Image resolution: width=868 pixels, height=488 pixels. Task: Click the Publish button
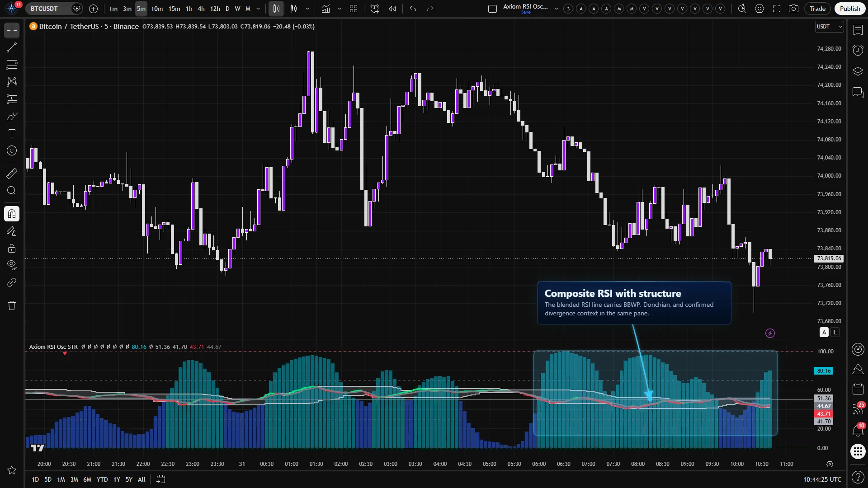point(850,9)
